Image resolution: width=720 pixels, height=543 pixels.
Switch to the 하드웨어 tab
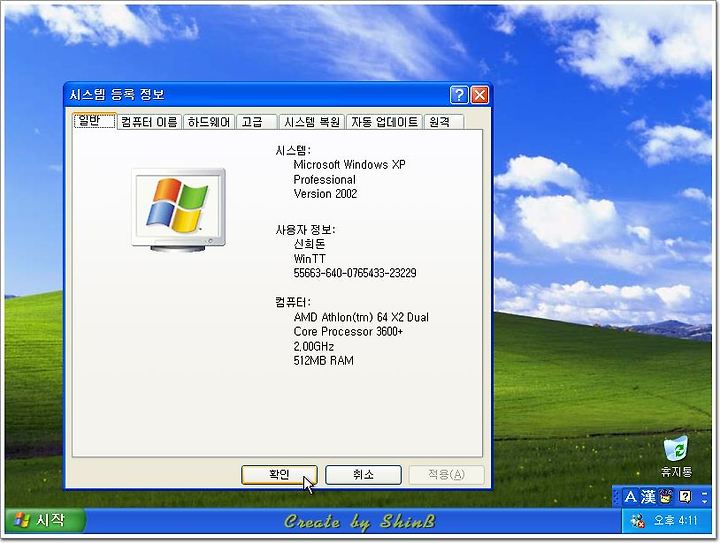point(209,122)
